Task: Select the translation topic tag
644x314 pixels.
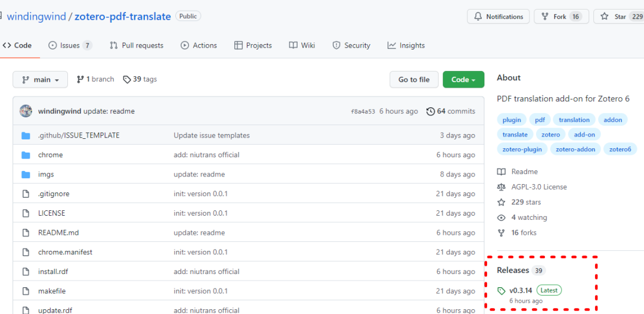Action: click(x=574, y=120)
